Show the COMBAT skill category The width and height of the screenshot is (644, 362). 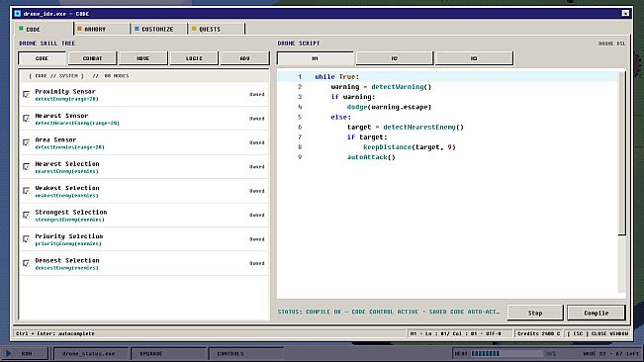click(92, 58)
